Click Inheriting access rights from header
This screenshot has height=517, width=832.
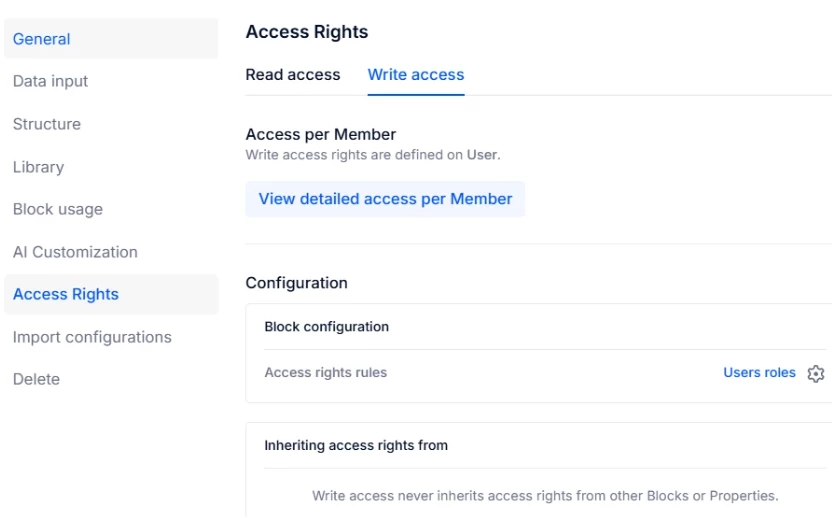[356, 445]
